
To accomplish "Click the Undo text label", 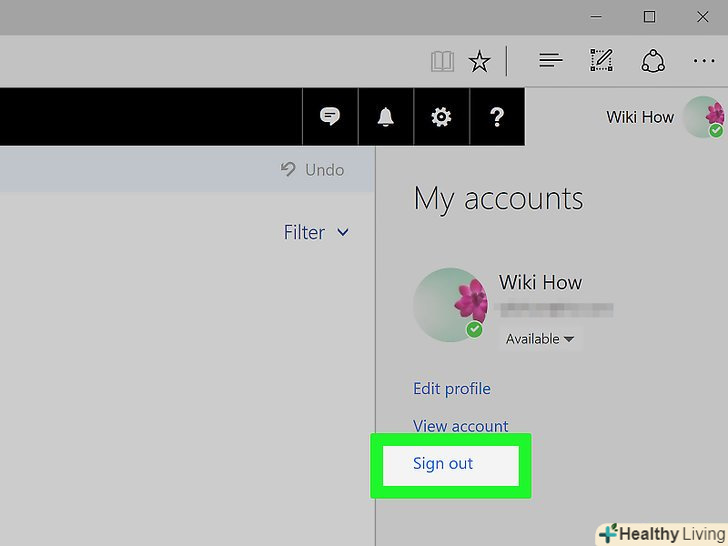I will click(x=325, y=170).
